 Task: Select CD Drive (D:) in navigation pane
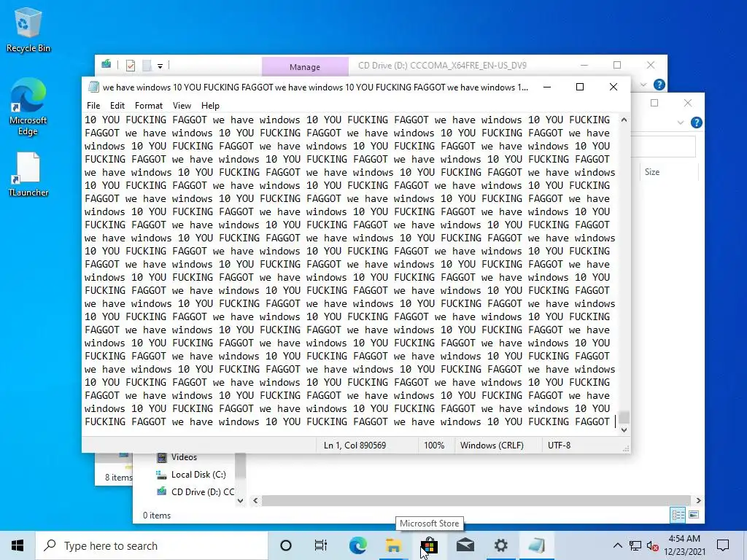click(203, 492)
